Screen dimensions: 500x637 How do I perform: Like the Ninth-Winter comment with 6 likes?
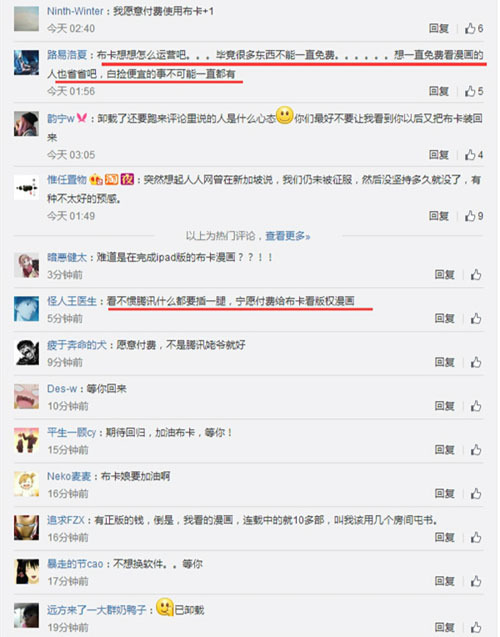pos(474,28)
